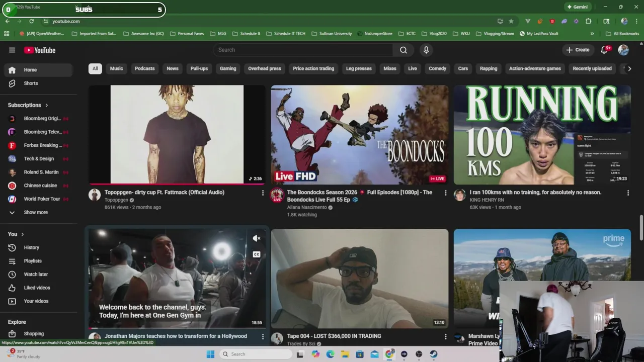Screen dimensions: 644x362
Task: Expand the Subscriptions section arrow
Action: tap(46, 105)
